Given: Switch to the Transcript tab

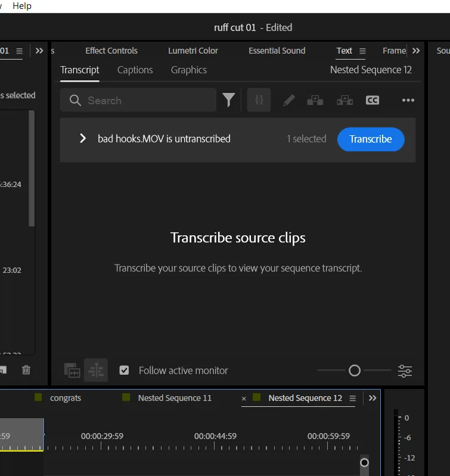Looking at the screenshot, I should tap(80, 70).
